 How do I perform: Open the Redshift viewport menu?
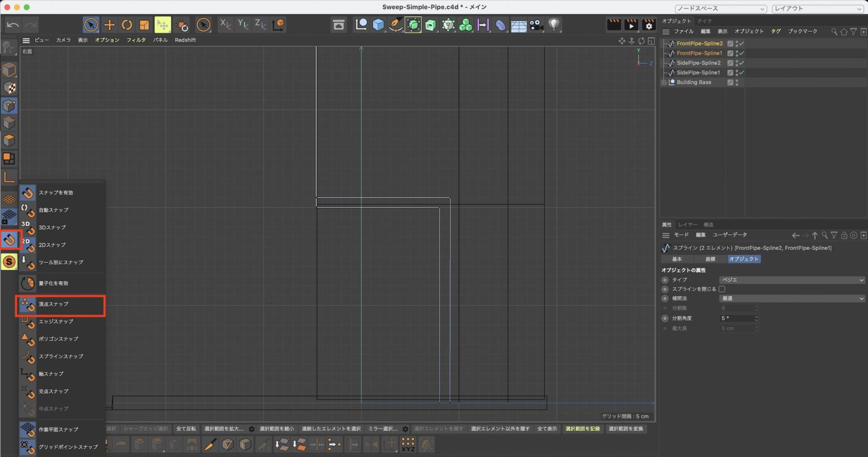coord(185,40)
